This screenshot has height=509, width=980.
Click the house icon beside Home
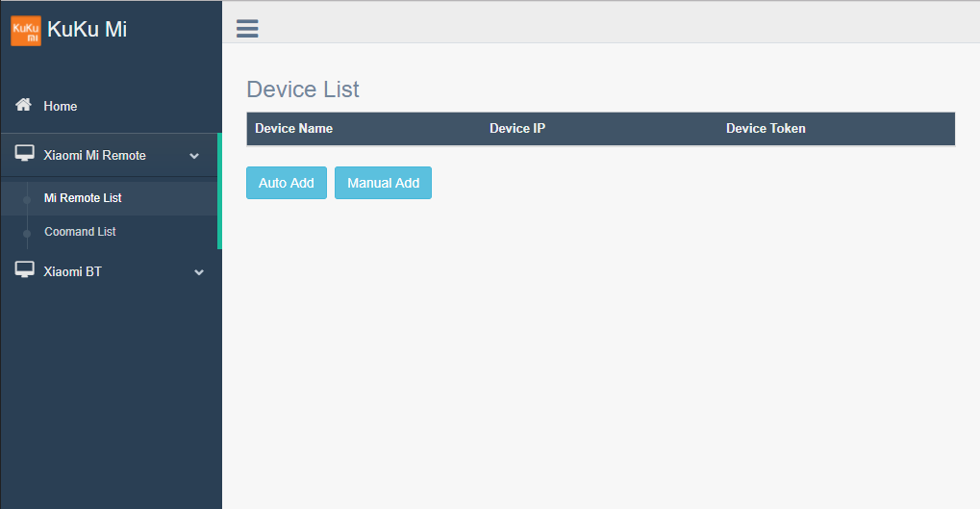24,105
